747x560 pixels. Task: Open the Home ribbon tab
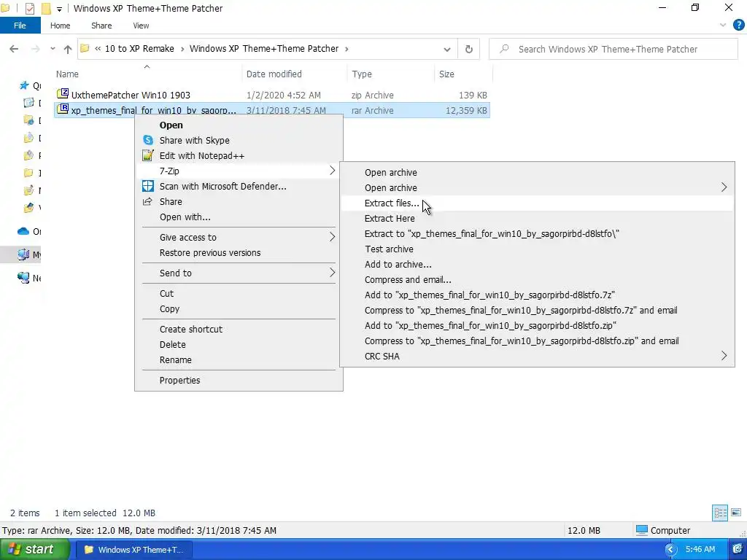pos(60,26)
